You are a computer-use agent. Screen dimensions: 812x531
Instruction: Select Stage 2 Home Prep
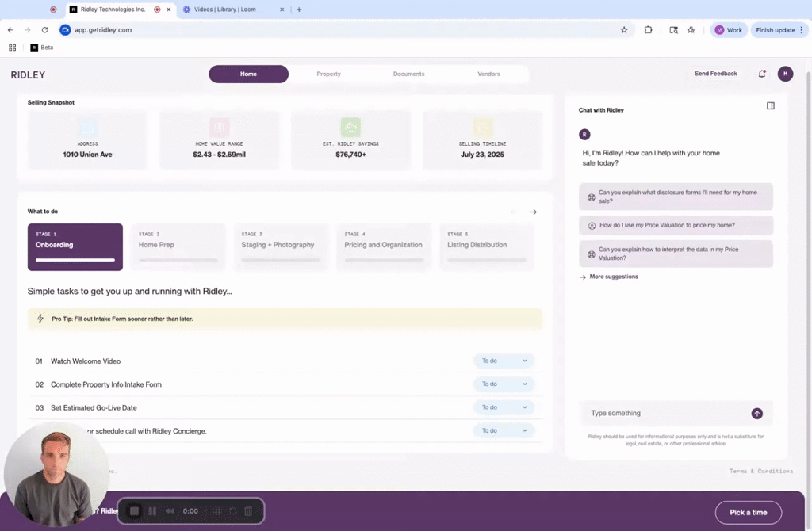[x=178, y=246]
